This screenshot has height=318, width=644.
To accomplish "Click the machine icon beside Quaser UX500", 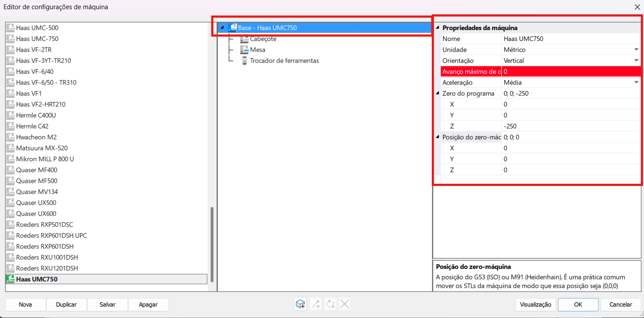I will 10,203.
